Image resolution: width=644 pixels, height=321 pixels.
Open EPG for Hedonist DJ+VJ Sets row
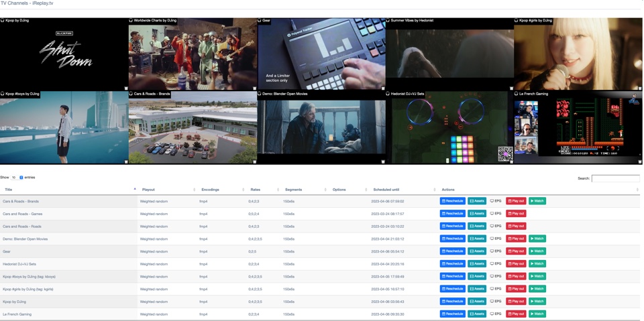[x=496, y=264]
